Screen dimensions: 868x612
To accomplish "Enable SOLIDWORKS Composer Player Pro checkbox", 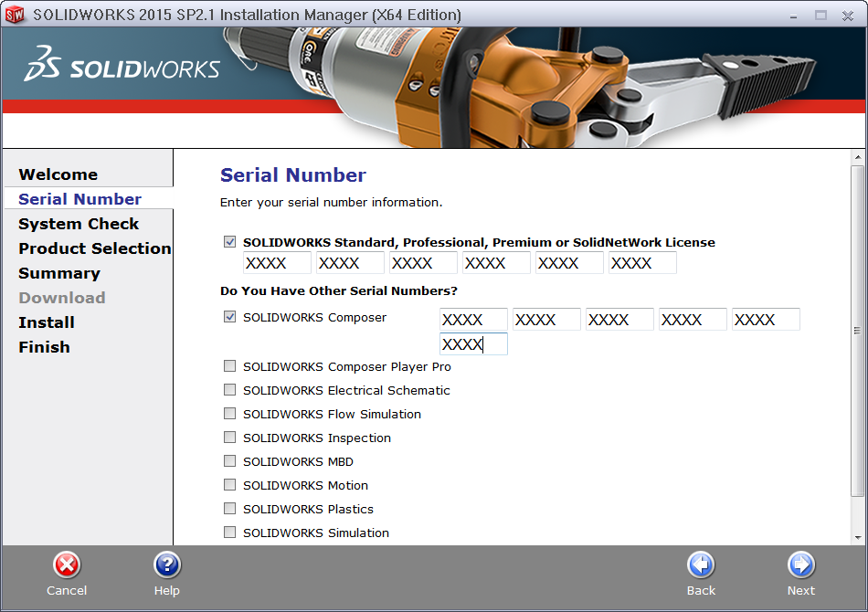I will point(229,365).
